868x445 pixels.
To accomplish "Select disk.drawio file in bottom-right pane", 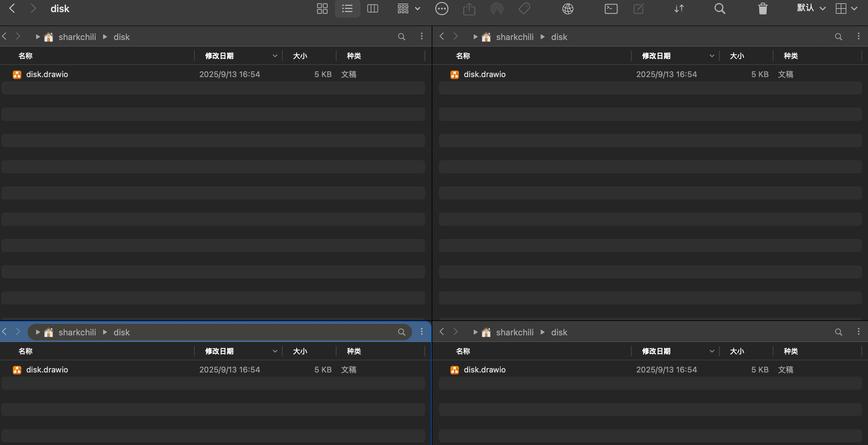I will coord(484,370).
